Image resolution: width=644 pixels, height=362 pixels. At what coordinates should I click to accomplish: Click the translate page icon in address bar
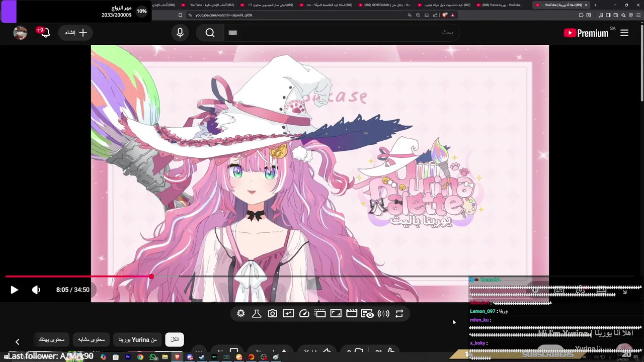pyautogui.click(x=410, y=15)
